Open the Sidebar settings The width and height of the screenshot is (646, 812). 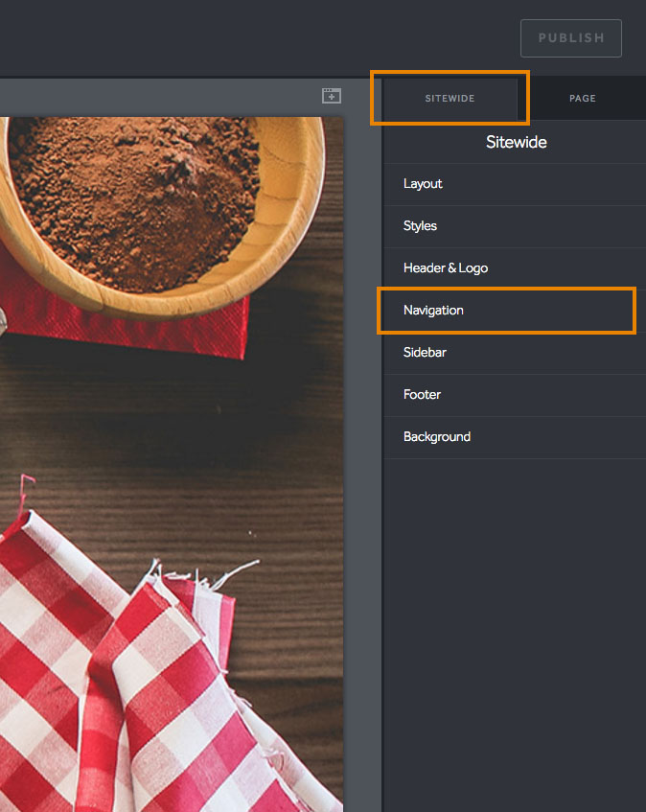point(515,353)
